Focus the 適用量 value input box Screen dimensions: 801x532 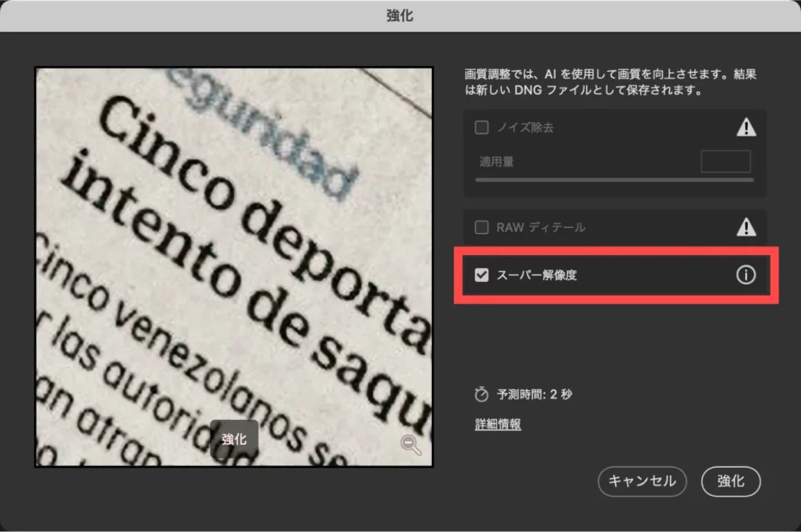point(725,161)
